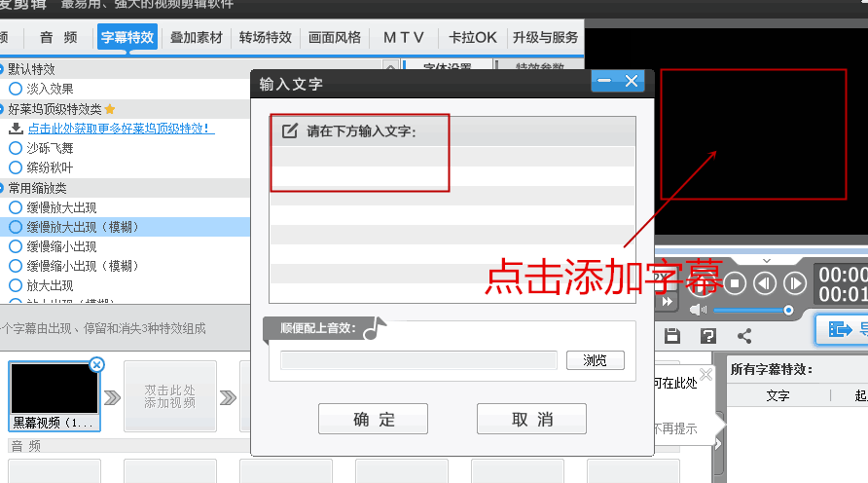Screen dimensions: 868x483
Task: Select the 缤纷秋叶 effect
Action: 16,167
